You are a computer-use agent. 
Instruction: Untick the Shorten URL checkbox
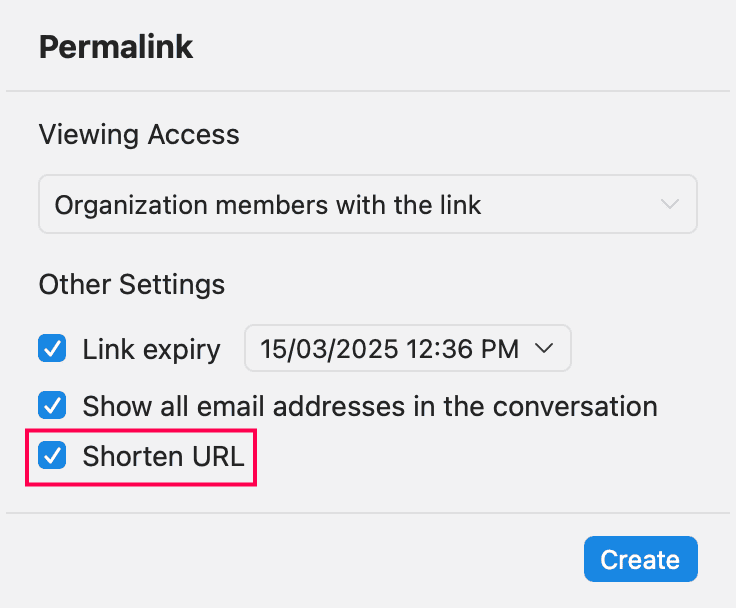point(52,457)
